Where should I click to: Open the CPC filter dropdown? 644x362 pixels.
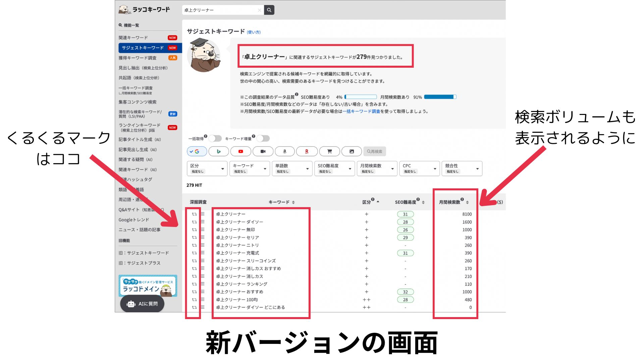(x=420, y=168)
